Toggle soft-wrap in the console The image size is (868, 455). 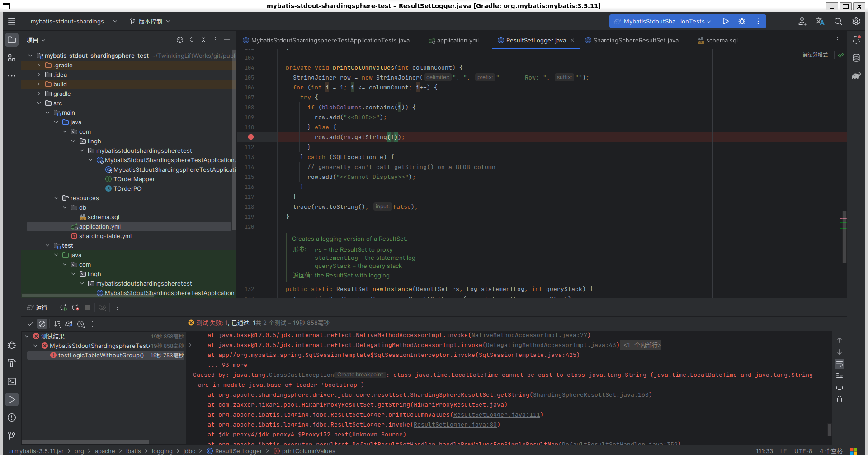pos(840,364)
